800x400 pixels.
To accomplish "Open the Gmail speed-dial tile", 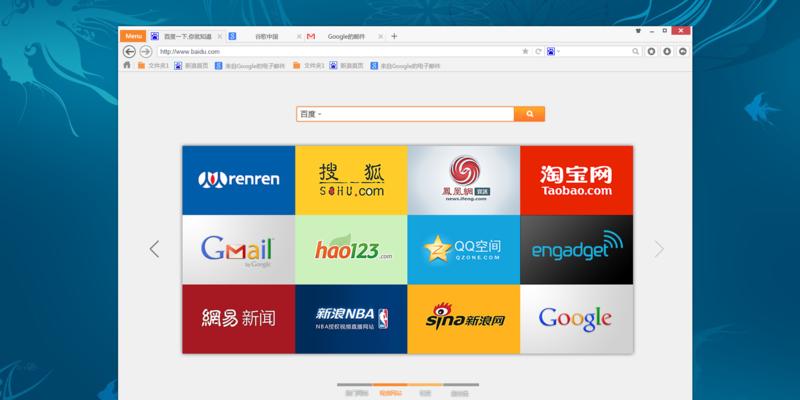I will [239, 249].
